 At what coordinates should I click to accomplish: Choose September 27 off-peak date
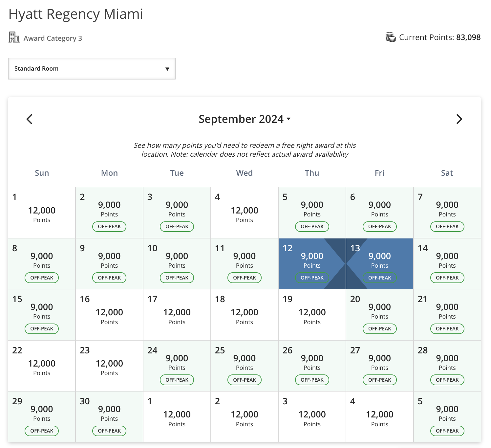[x=380, y=366]
